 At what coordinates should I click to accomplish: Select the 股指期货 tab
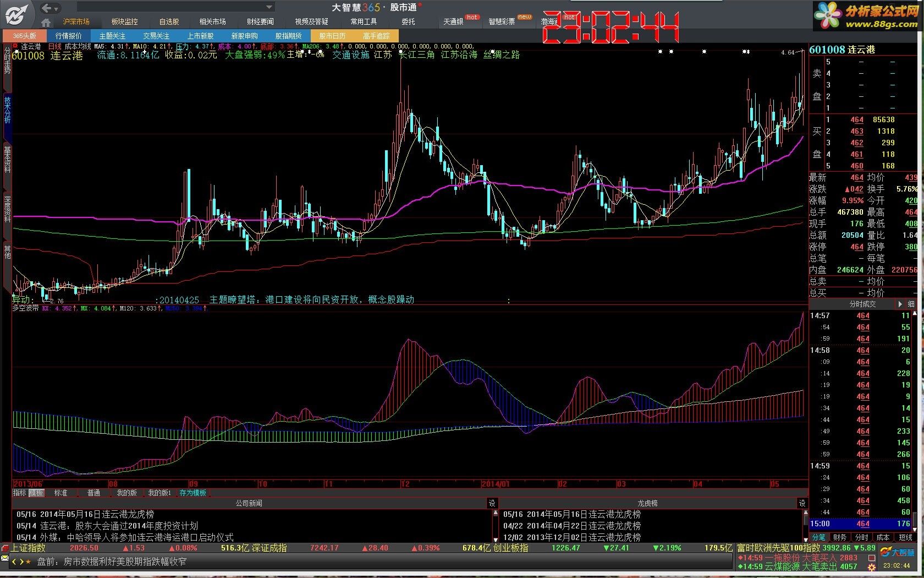[288, 36]
